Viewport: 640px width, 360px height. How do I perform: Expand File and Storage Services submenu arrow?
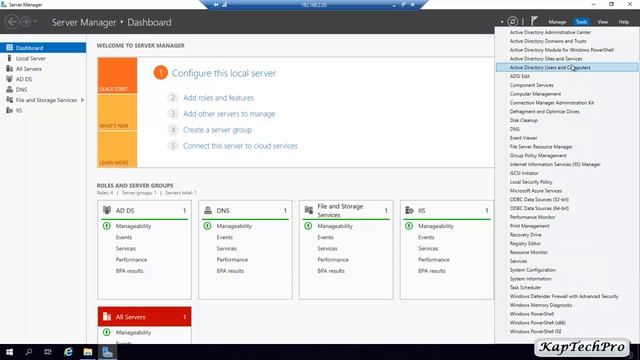pos(82,100)
